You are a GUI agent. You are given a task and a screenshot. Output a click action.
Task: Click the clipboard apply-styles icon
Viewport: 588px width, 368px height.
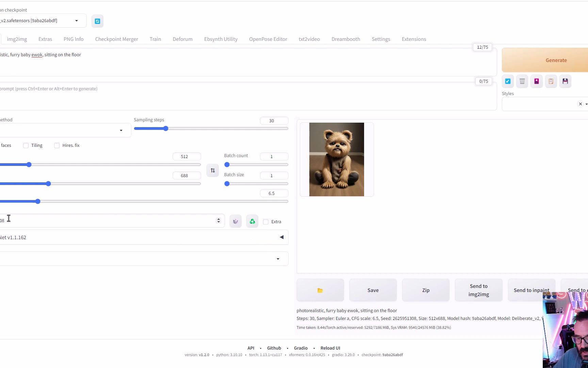tap(551, 81)
